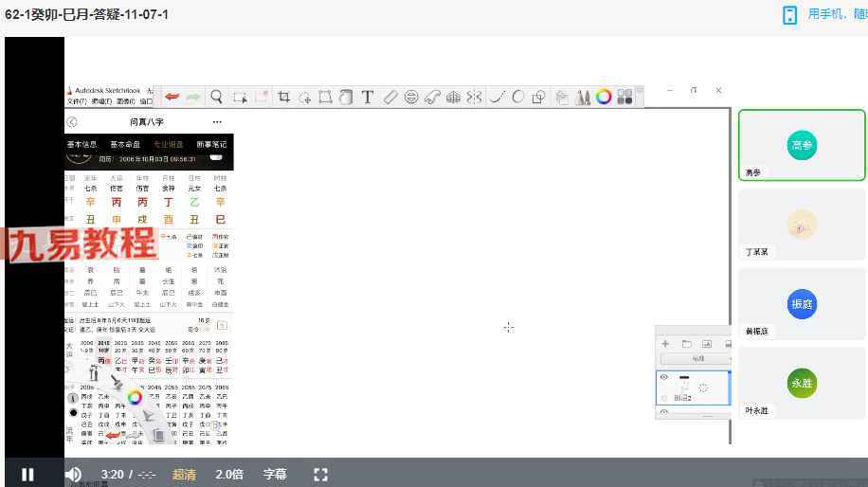Open the 2.0倍 playback speed menu

pyautogui.click(x=229, y=475)
